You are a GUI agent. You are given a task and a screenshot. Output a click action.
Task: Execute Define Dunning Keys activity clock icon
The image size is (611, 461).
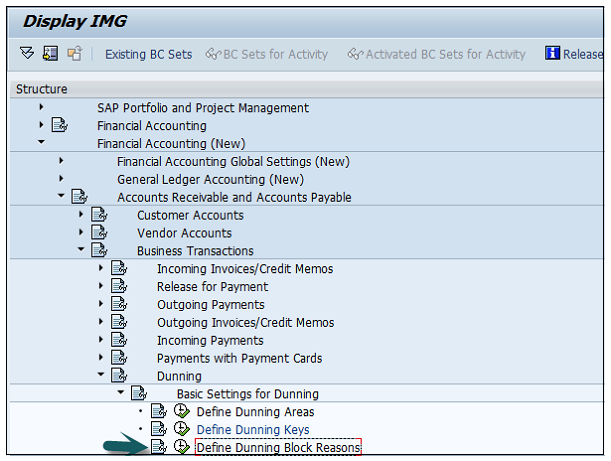tap(181, 430)
